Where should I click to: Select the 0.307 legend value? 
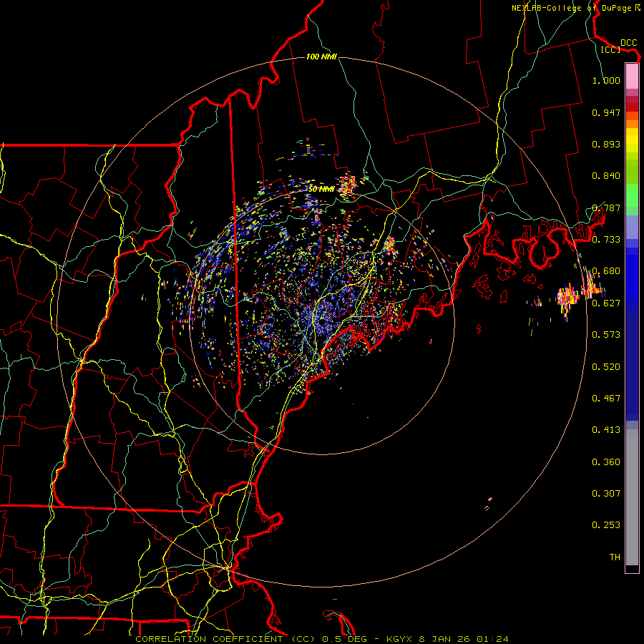click(x=606, y=494)
